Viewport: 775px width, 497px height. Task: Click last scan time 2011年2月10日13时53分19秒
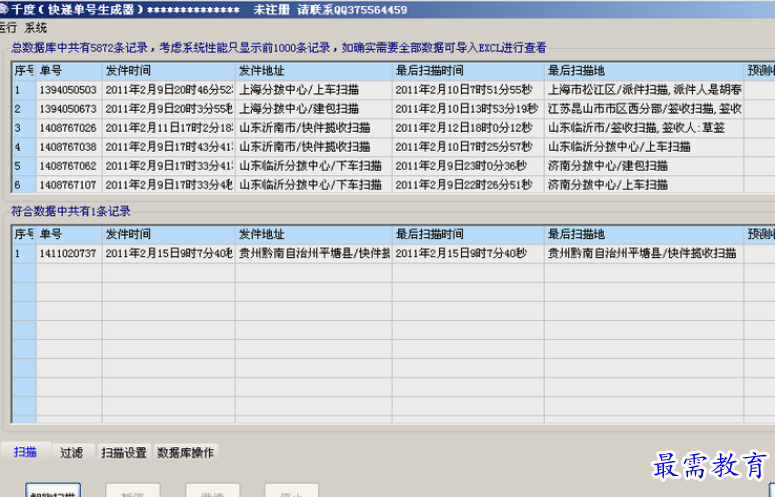tap(468, 109)
